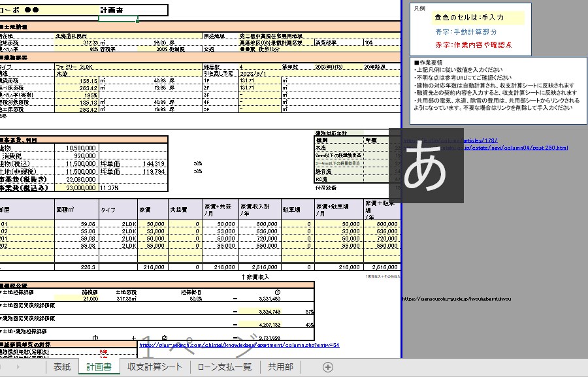Click the 面積㎡ column header cell
This screenshot has width=588, height=377.
point(77,210)
